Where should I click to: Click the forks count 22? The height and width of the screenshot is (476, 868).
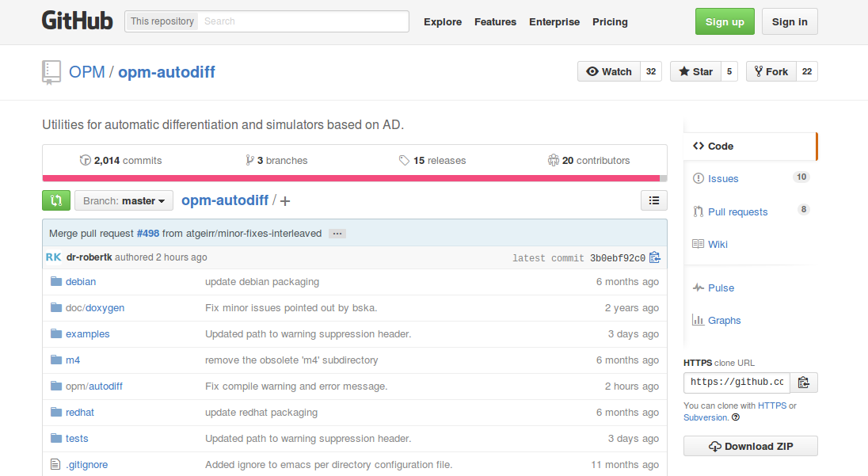coord(807,71)
